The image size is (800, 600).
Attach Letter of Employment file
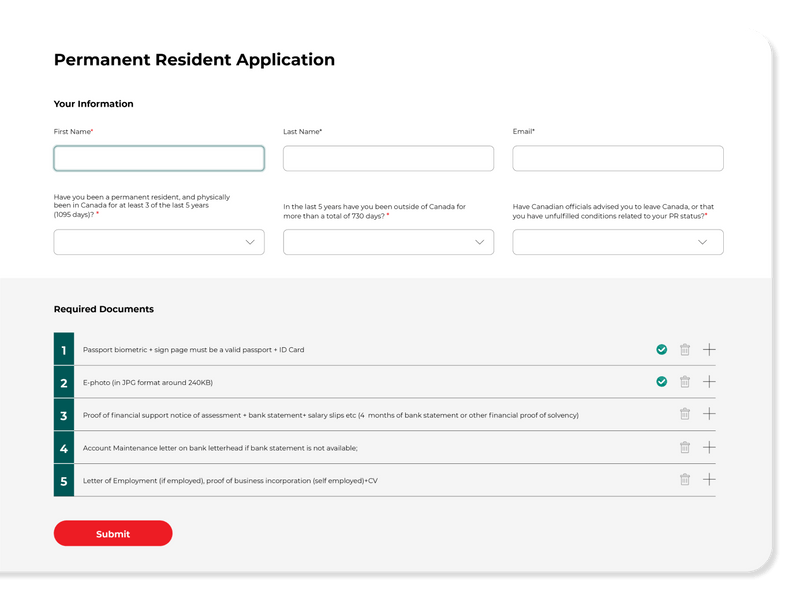(x=709, y=479)
